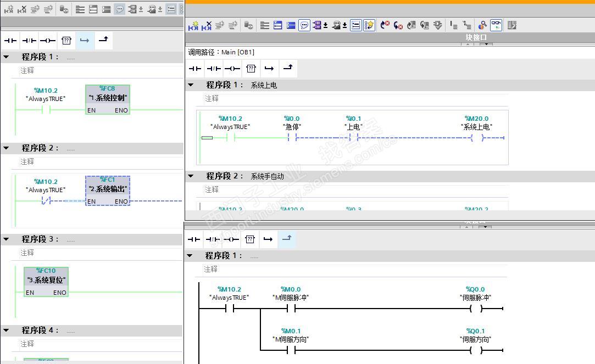Viewport: 595px width, 364px height.
Task: Toggle free comments bubble in upper-right toolbar
Action: point(304,25)
